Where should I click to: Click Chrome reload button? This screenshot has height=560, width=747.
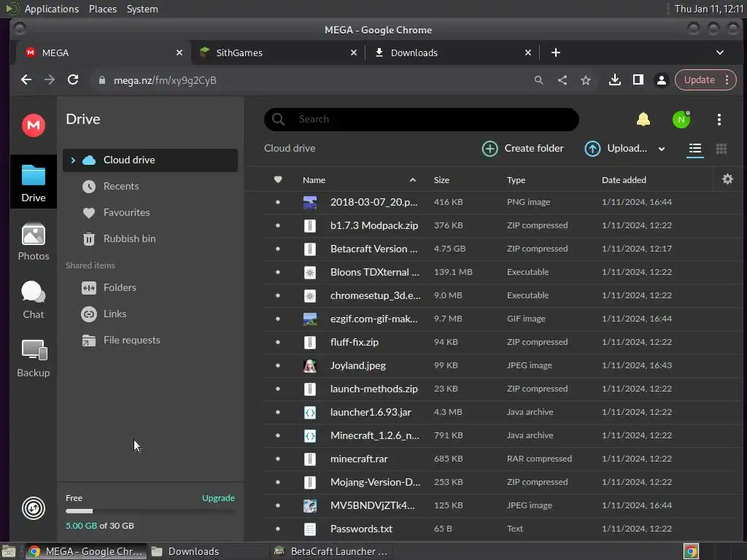73,79
